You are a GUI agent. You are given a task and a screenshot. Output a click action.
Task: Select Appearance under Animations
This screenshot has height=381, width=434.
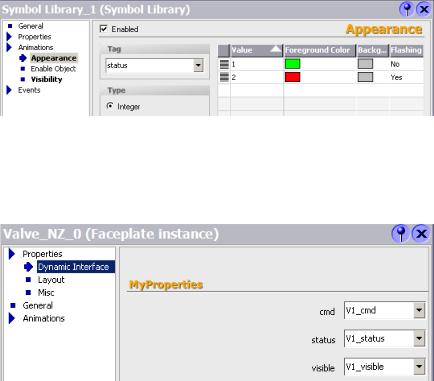click(x=54, y=58)
